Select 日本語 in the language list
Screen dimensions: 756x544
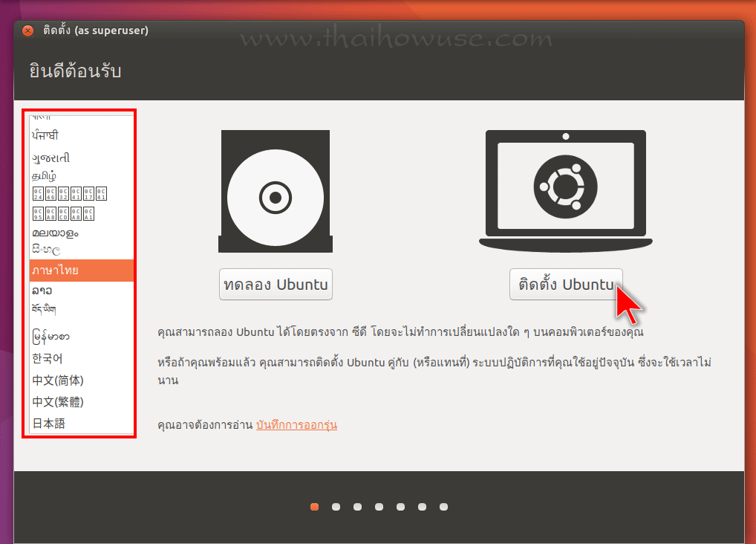pyautogui.click(x=82, y=424)
